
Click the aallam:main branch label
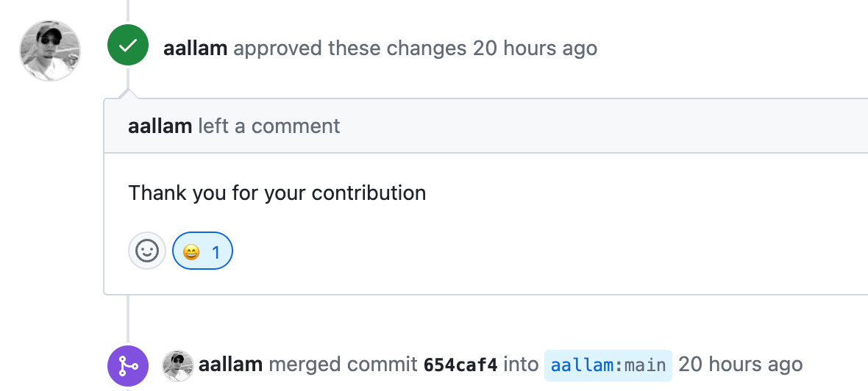tap(608, 365)
